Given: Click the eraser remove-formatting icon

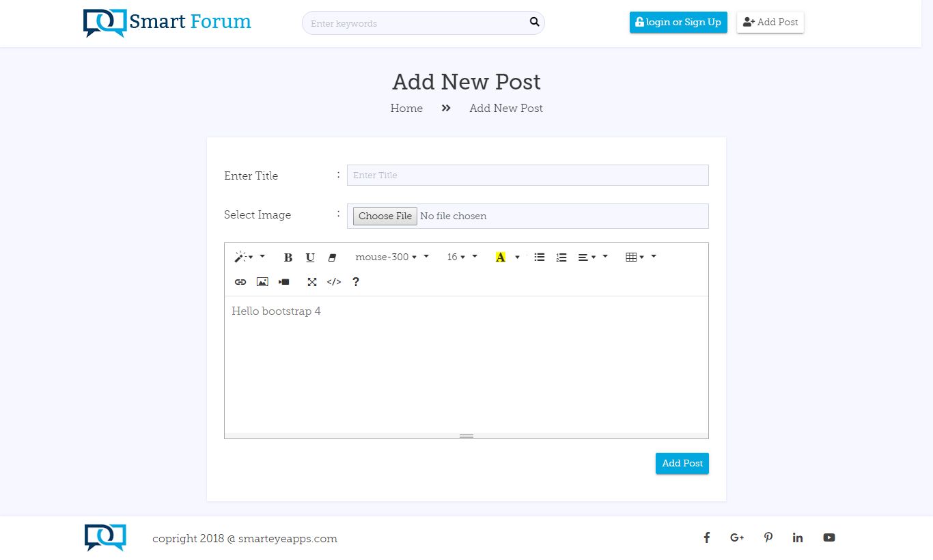Looking at the screenshot, I should pyautogui.click(x=333, y=257).
